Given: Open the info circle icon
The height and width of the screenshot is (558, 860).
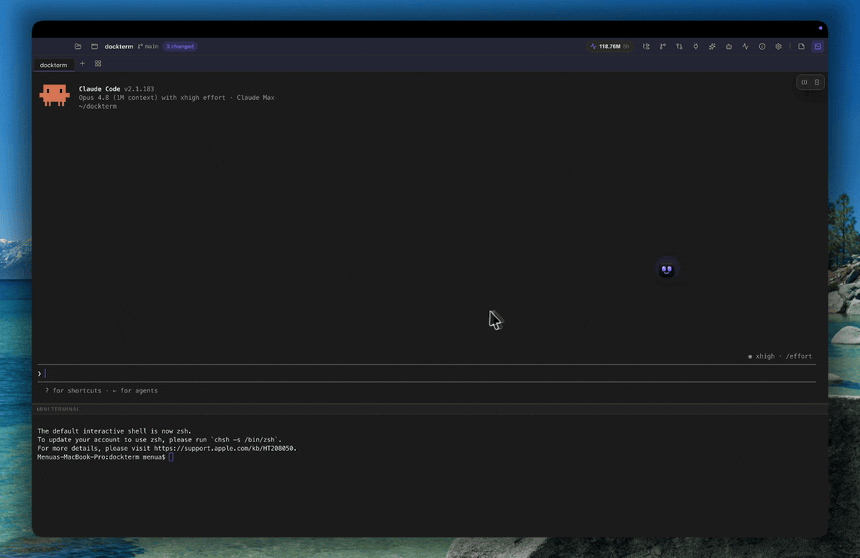Looking at the screenshot, I should coord(762,47).
